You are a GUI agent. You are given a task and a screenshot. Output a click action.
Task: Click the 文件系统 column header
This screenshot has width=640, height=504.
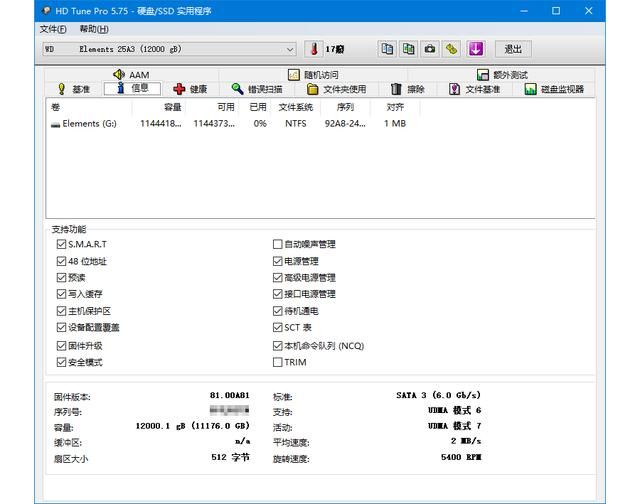(296, 107)
